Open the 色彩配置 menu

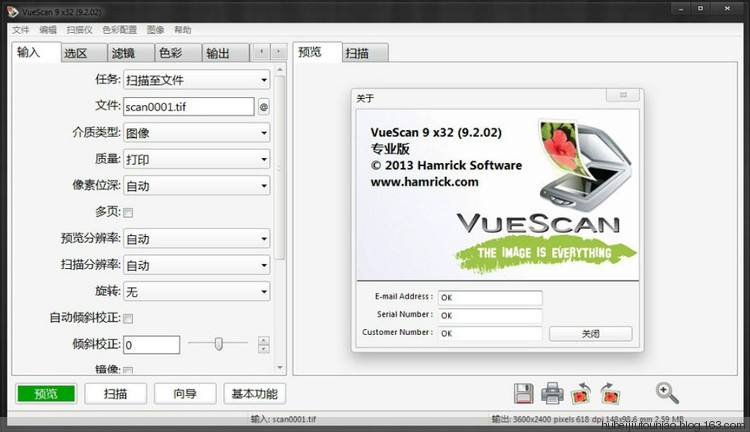tap(120, 30)
